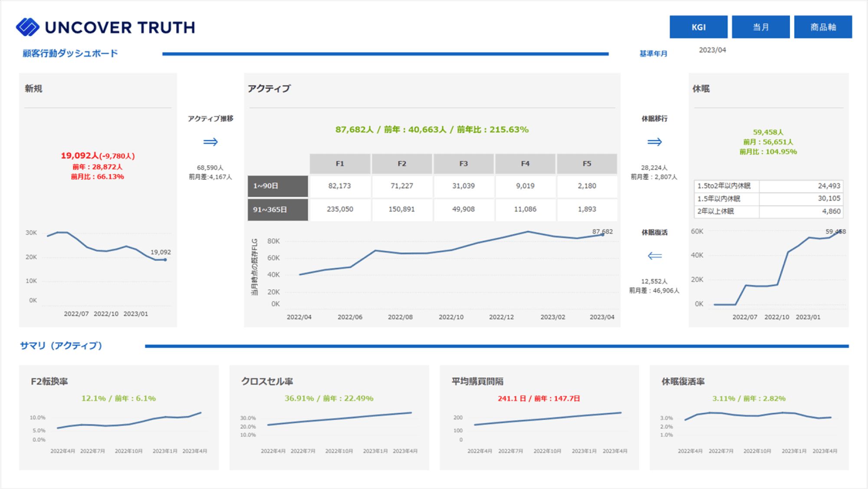Click the F2転換率 card title
The image size is (868, 489).
click(x=49, y=381)
